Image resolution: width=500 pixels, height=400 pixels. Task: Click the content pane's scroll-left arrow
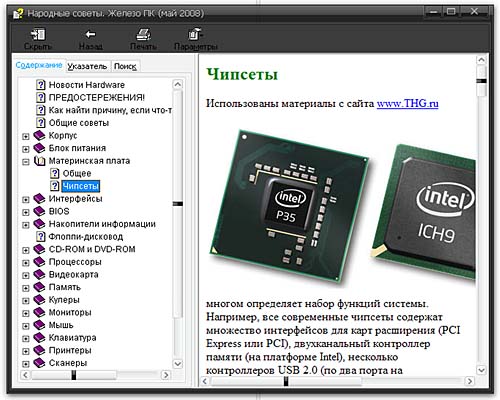pos(205,381)
